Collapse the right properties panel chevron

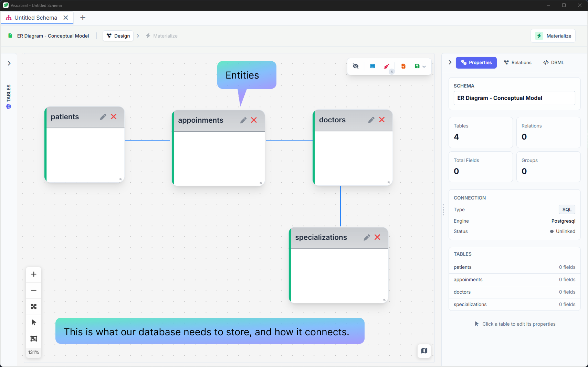450,62
